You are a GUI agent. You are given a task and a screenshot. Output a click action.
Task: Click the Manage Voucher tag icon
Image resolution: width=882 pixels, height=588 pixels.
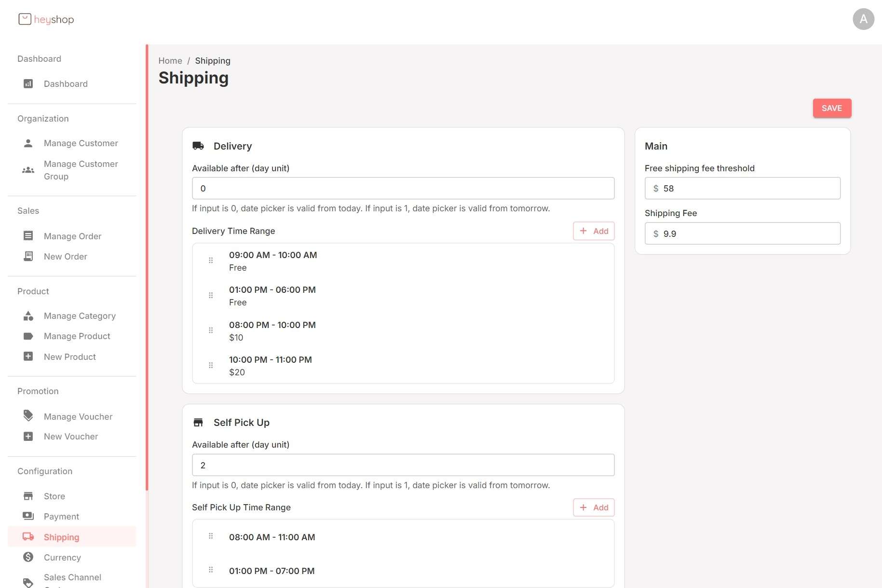point(28,416)
